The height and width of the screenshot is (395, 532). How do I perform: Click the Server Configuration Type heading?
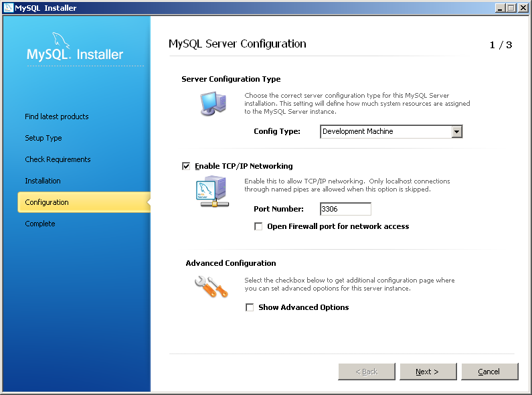click(x=231, y=79)
